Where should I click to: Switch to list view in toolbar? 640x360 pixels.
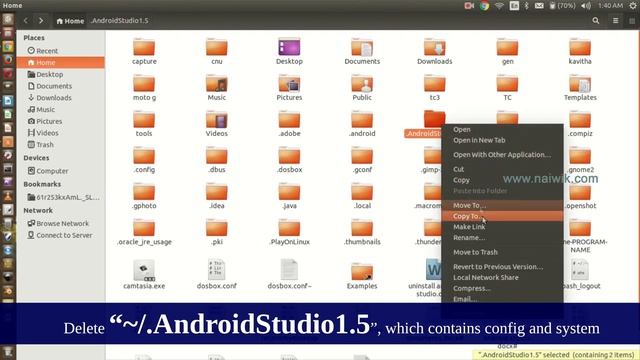pos(616,20)
